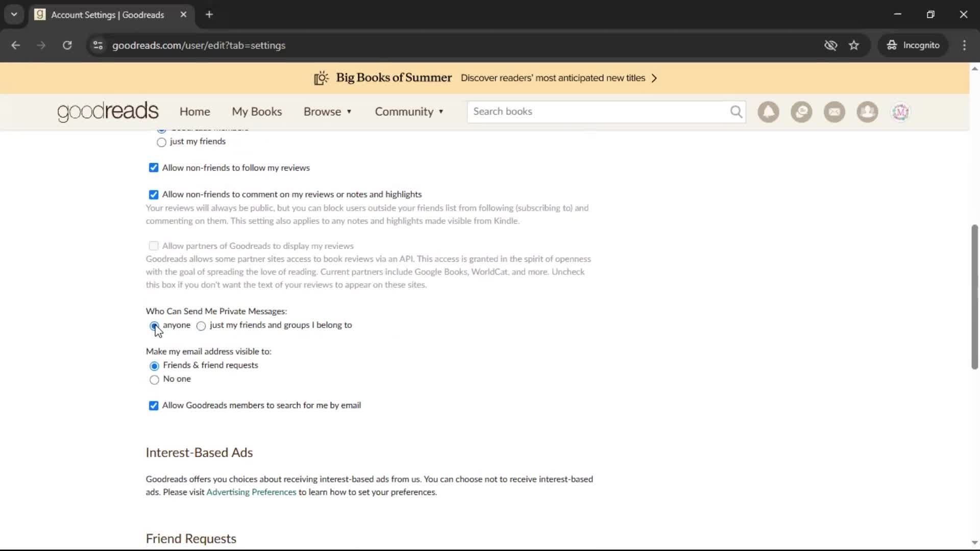Toggle Allow partners of Goodreads to display reviews
Image resolution: width=980 pixels, height=551 pixels.
[154, 246]
